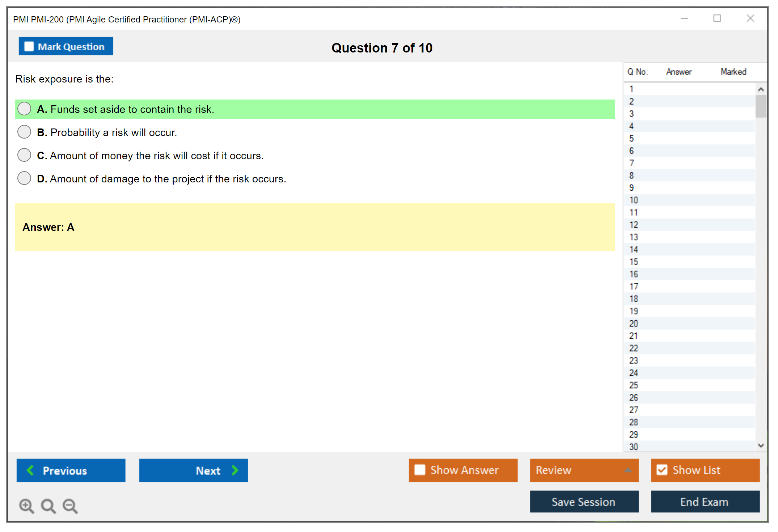Click the zoom in magnifier icon
The width and height of the screenshot is (778, 532).
26,506
